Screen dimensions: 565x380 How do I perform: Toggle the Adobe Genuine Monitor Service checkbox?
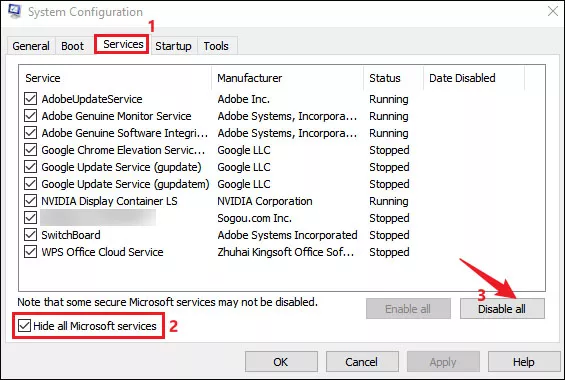(30, 116)
